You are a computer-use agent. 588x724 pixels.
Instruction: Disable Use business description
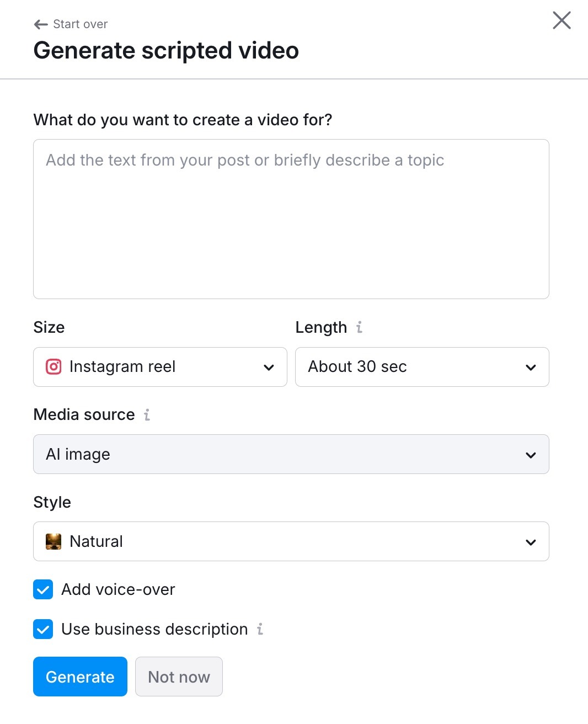pyautogui.click(x=43, y=629)
